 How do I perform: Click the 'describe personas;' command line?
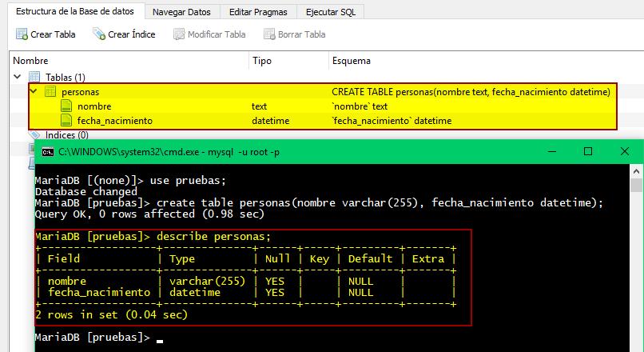point(153,237)
